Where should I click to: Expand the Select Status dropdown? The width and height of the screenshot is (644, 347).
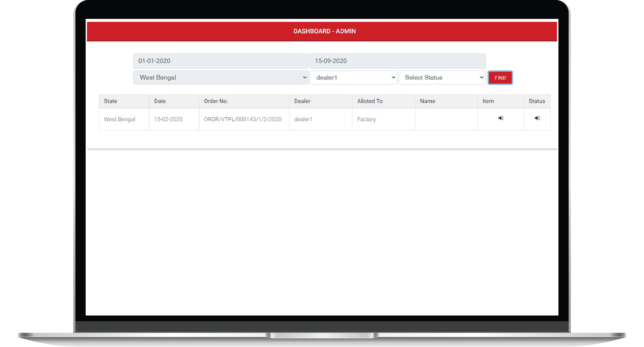pos(442,77)
